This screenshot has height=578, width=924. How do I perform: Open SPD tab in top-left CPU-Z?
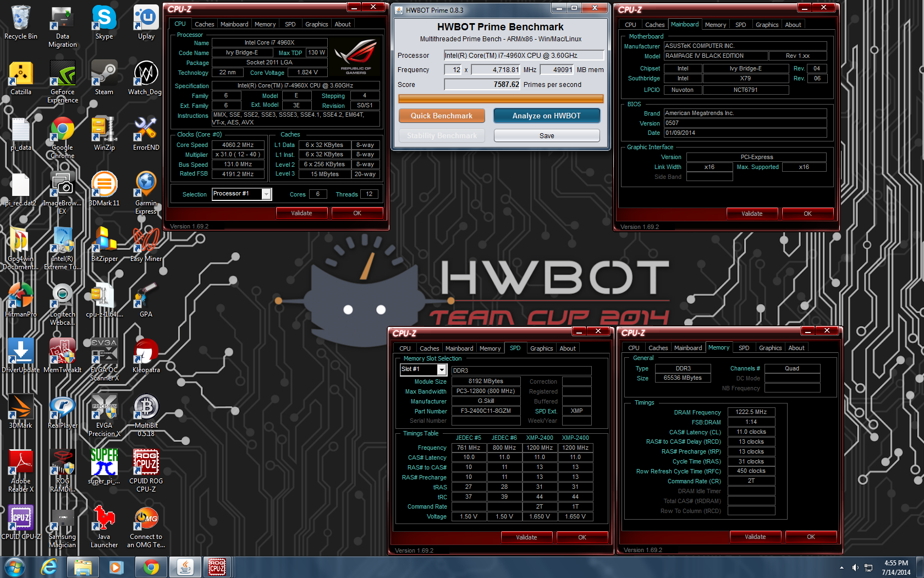(290, 24)
